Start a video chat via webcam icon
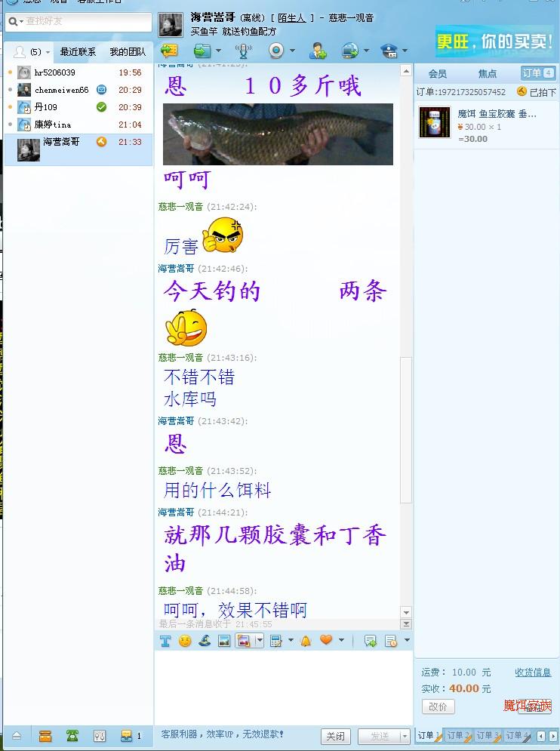This screenshot has height=751, width=560. click(x=276, y=51)
